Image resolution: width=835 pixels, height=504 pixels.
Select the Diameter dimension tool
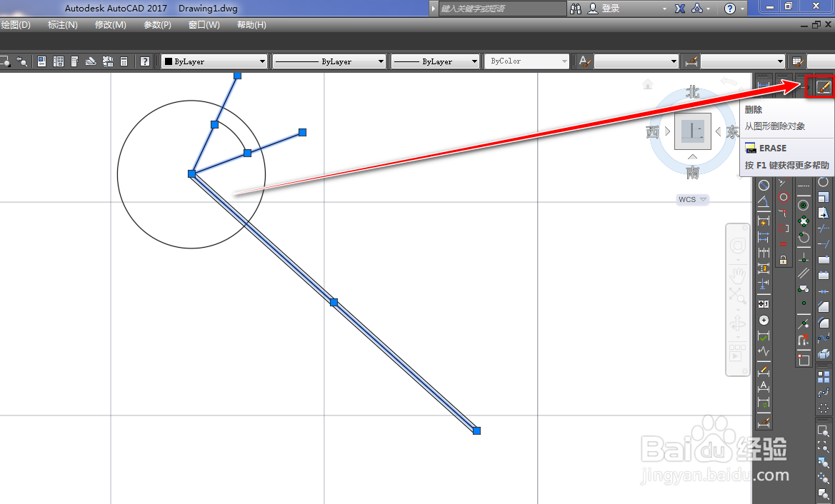click(x=764, y=185)
